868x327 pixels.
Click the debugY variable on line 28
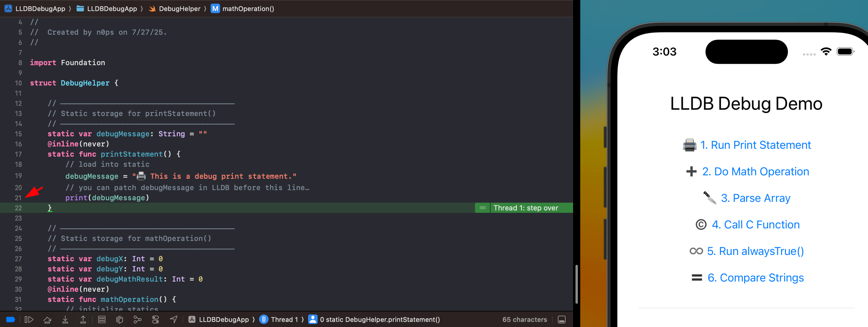click(109, 269)
